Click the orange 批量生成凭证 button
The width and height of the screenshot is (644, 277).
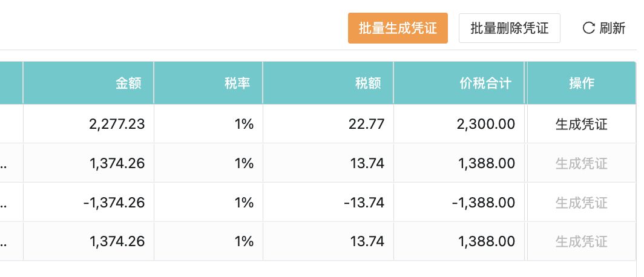pyautogui.click(x=398, y=28)
